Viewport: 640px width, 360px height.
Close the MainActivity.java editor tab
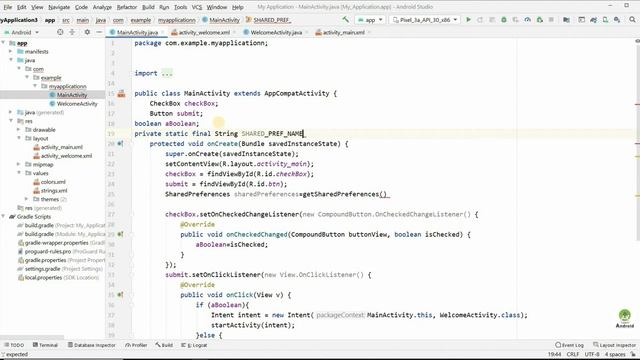click(x=162, y=32)
